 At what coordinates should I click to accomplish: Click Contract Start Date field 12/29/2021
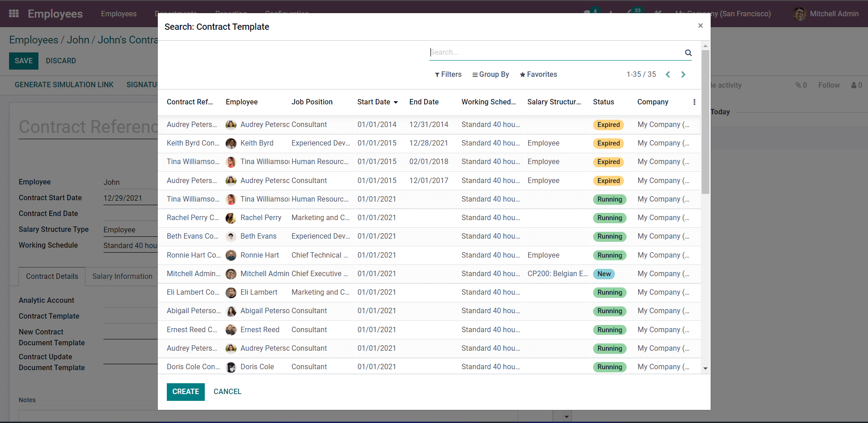click(123, 198)
